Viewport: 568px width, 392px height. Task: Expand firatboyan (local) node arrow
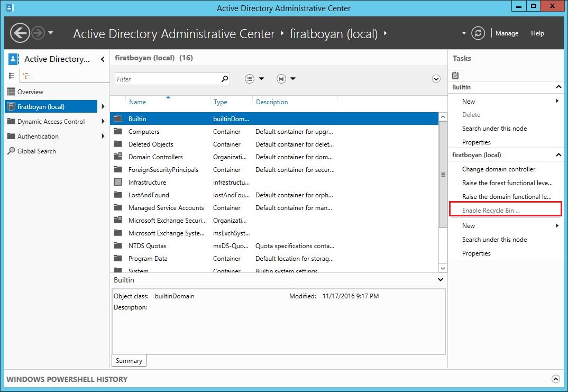point(103,106)
